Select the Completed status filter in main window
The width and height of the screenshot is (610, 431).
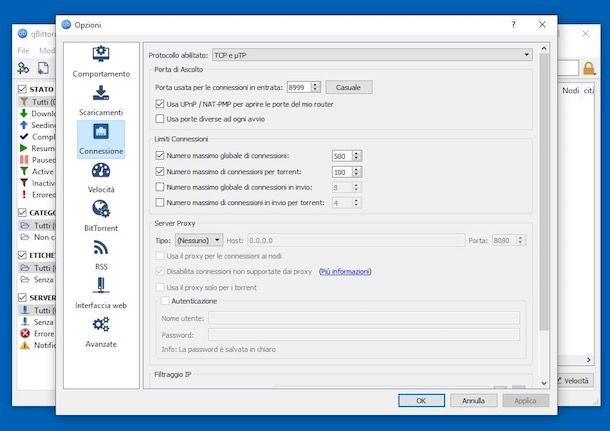38,137
